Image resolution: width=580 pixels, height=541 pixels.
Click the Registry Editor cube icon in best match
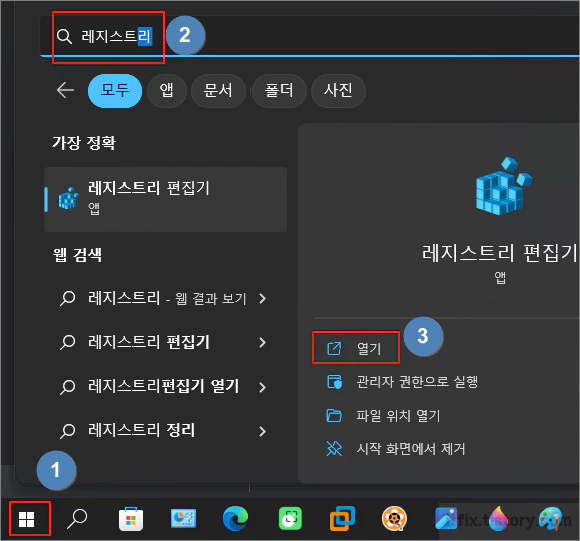click(69, 198)
